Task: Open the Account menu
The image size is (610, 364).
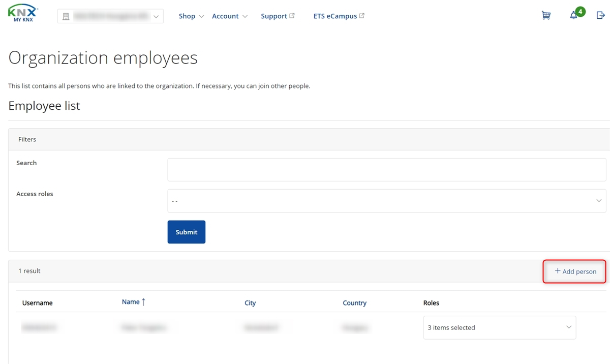Action: pos(229,16)
